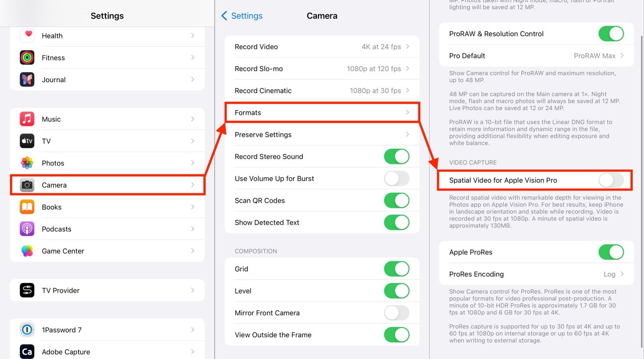644x359 pixels.
Task: Enable Spatial Video for Apple Vision Pro
Action: tap(611, 180)
